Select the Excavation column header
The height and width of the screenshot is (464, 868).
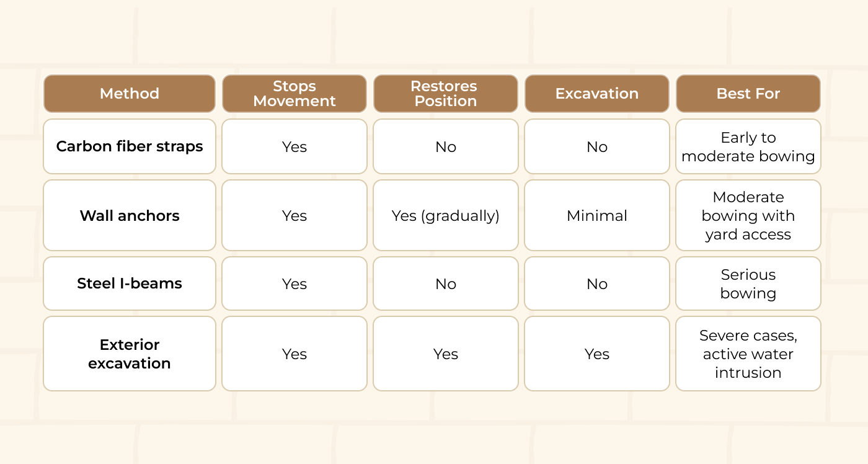pyautogui.click(x=596, y=94)
